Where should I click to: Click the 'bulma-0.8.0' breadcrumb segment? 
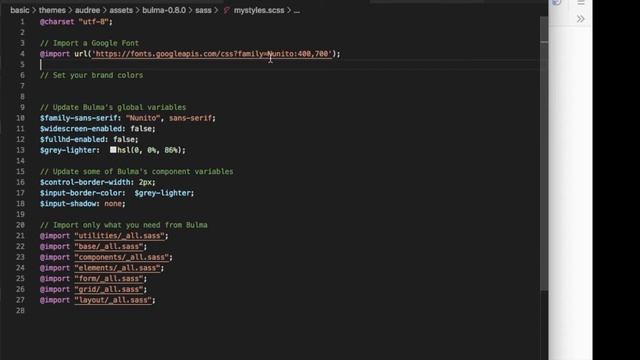pos(164,10)
